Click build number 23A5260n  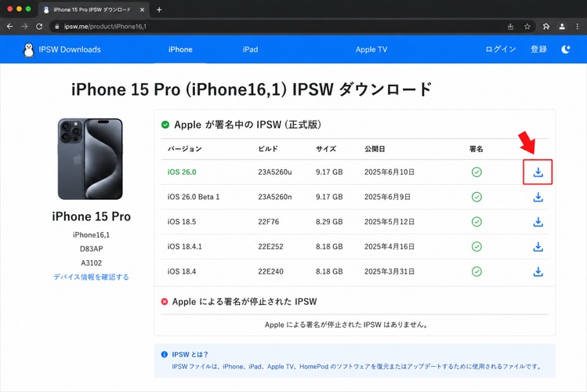coord(275,197)
